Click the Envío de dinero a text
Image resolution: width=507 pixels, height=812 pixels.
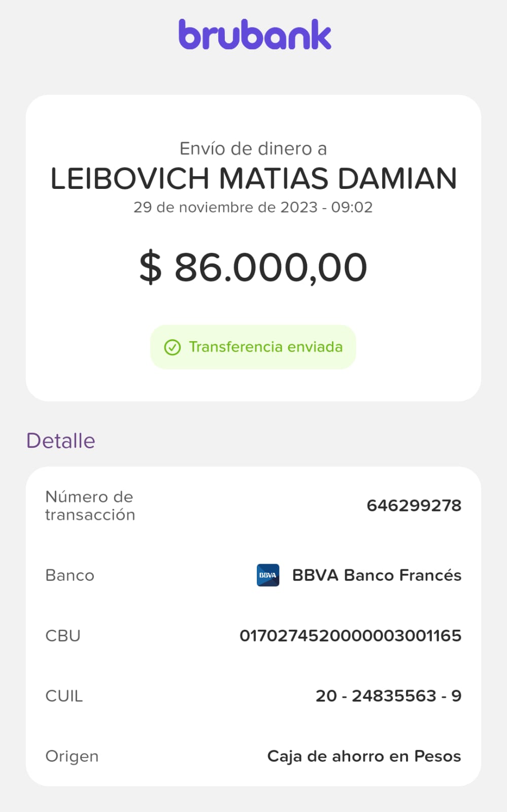pos(253,149)
